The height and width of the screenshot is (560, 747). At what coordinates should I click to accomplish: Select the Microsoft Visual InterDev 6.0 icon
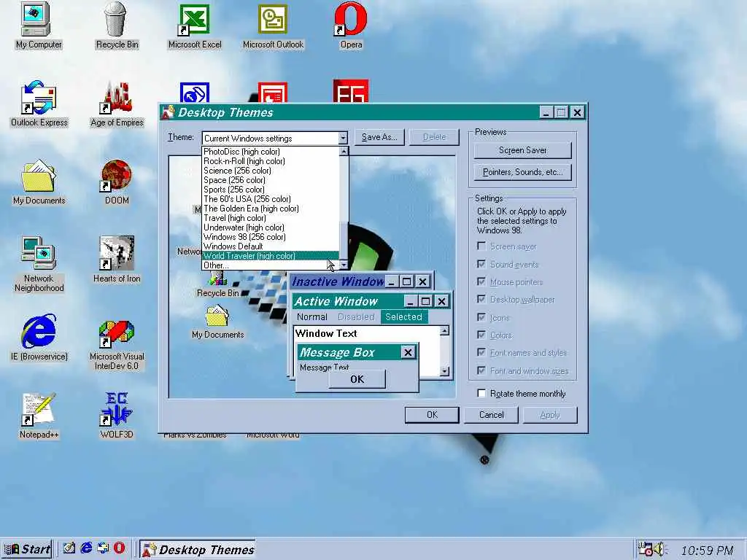117,344
